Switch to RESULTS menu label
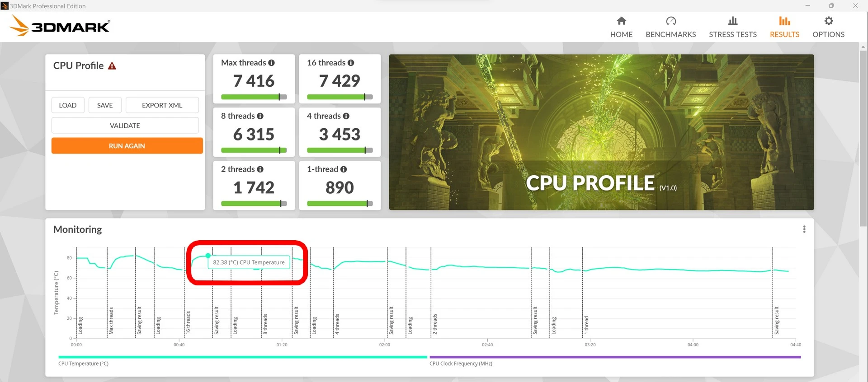The width and height of the screenshot is (868, 382). (x=784, y=34)
